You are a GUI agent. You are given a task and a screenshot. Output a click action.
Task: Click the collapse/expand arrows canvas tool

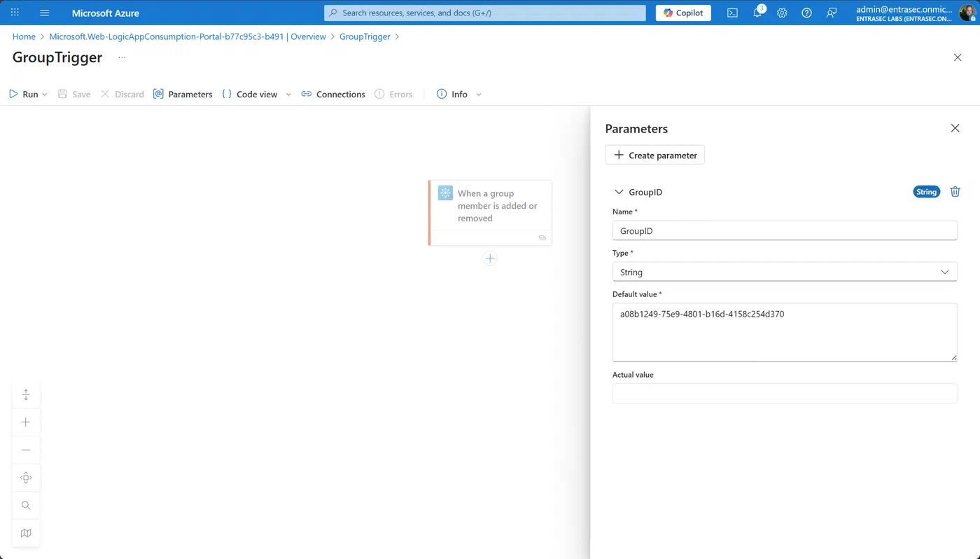click(x=26, y=394)
